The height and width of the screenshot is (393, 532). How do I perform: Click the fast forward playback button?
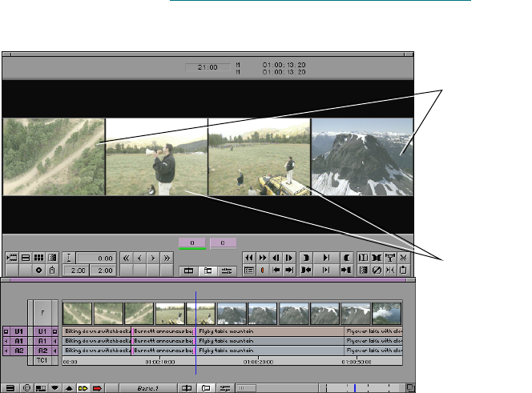(263, 258)
